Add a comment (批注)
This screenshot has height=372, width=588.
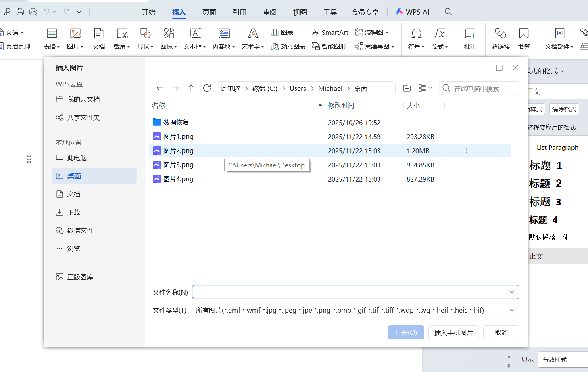pyautogui.click(x=470, y=39)
